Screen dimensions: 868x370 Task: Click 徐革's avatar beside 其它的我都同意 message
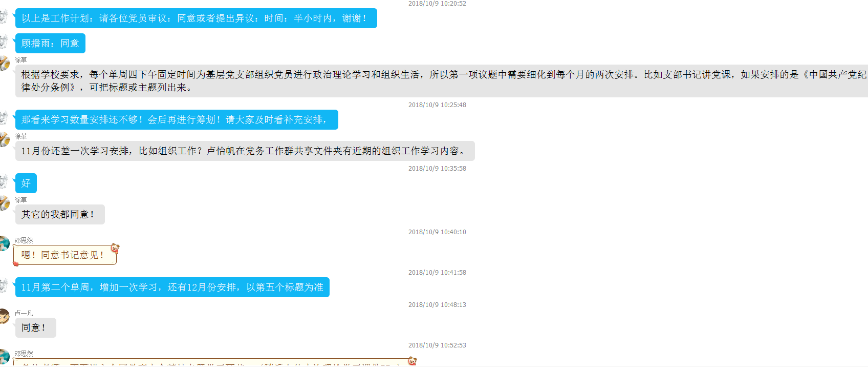4,203
